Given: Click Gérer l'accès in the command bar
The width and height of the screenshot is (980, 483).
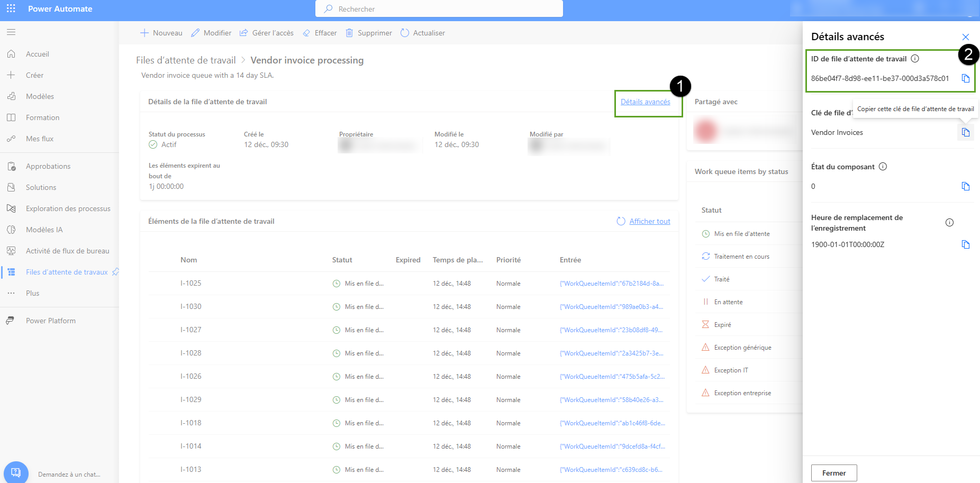Looking at the screenshot, I should 267,33.
